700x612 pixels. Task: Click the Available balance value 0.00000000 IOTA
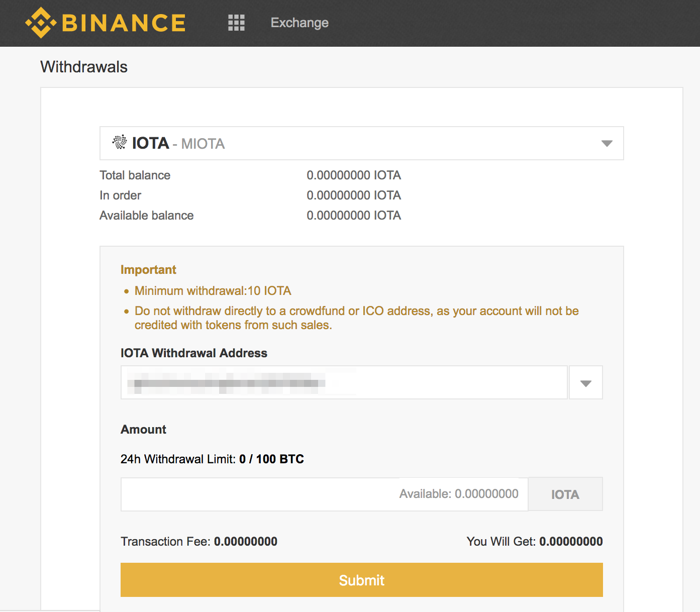coord(354,216)
